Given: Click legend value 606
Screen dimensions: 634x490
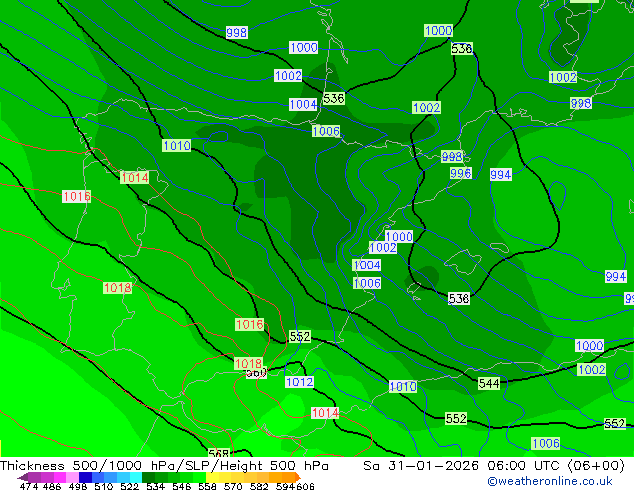Looking at the screenshot, I should (305, 486).
